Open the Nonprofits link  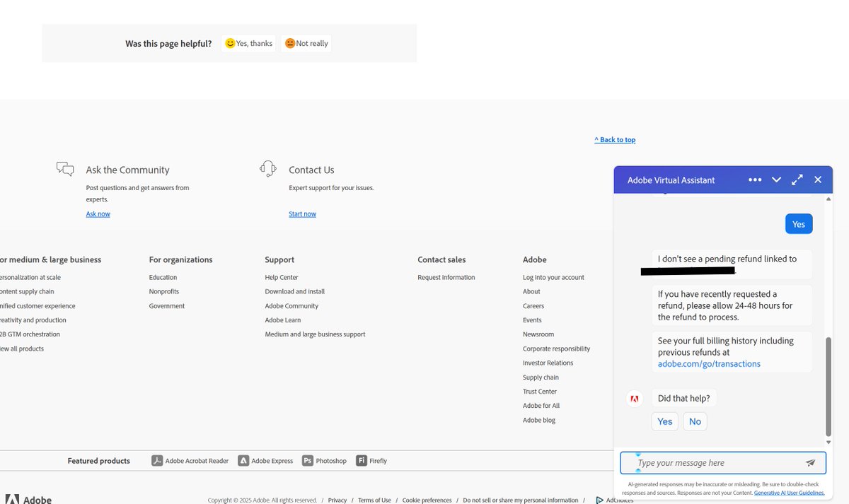pyautogui.click(x=164, y=292)
